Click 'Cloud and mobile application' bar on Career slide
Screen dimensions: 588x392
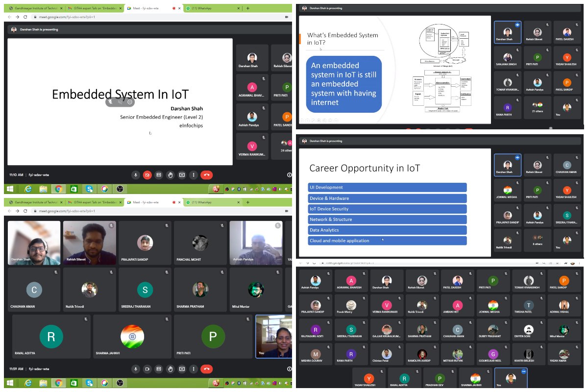(387, 241)
